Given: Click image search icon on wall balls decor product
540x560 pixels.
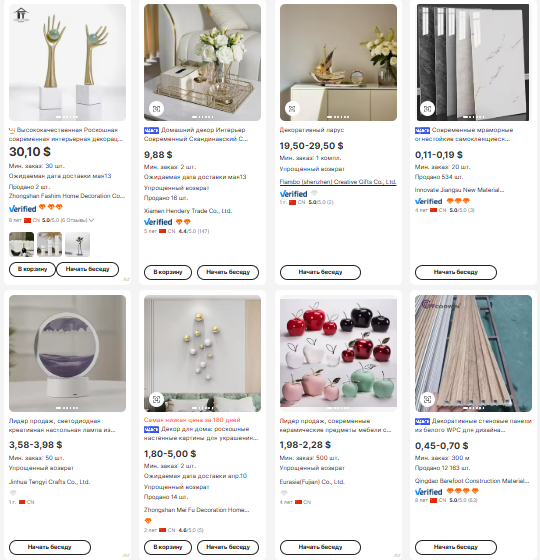Looking at the screenshot, I should [x=156, y=399].
